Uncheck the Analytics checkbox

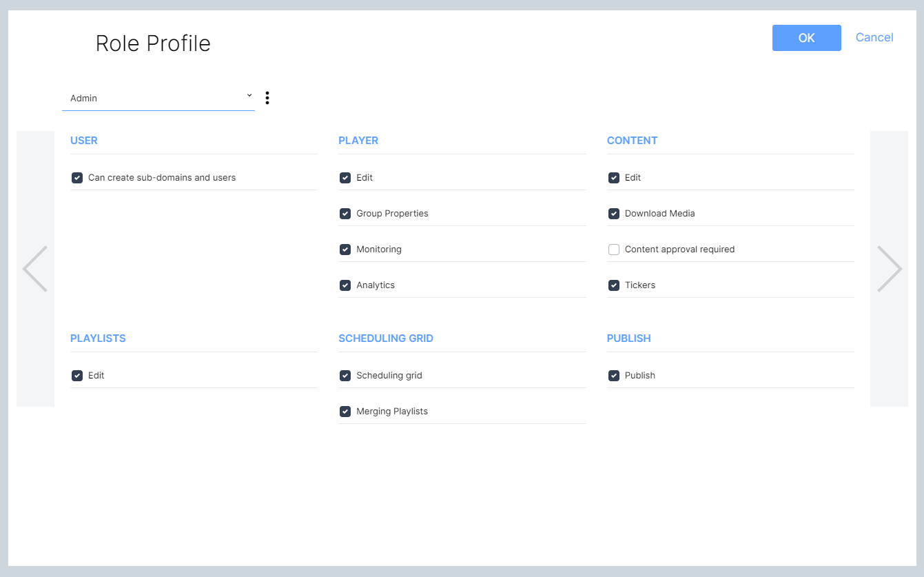345,285
